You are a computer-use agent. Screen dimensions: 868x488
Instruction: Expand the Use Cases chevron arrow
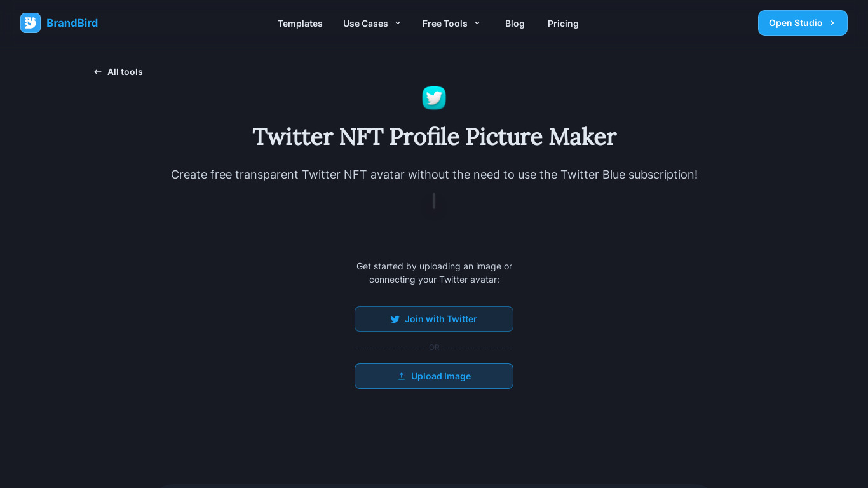pyautogui.click(x=398, y=23)
